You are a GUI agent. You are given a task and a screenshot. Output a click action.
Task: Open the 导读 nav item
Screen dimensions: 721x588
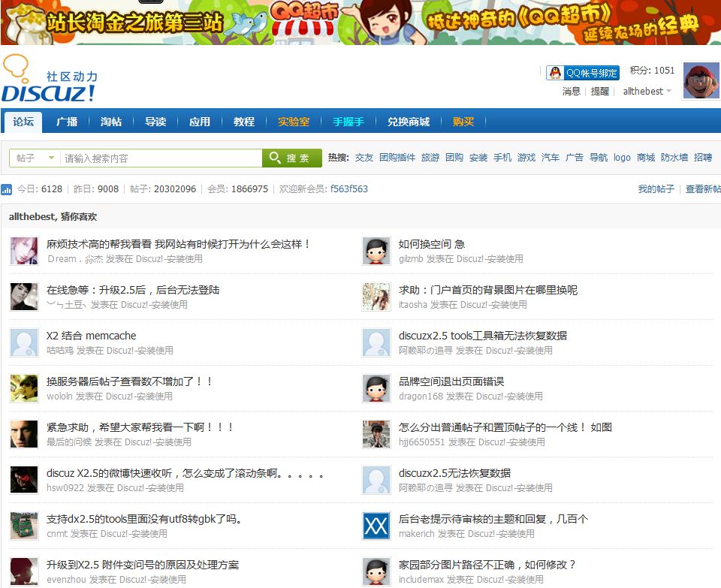[x=155, y=122]
